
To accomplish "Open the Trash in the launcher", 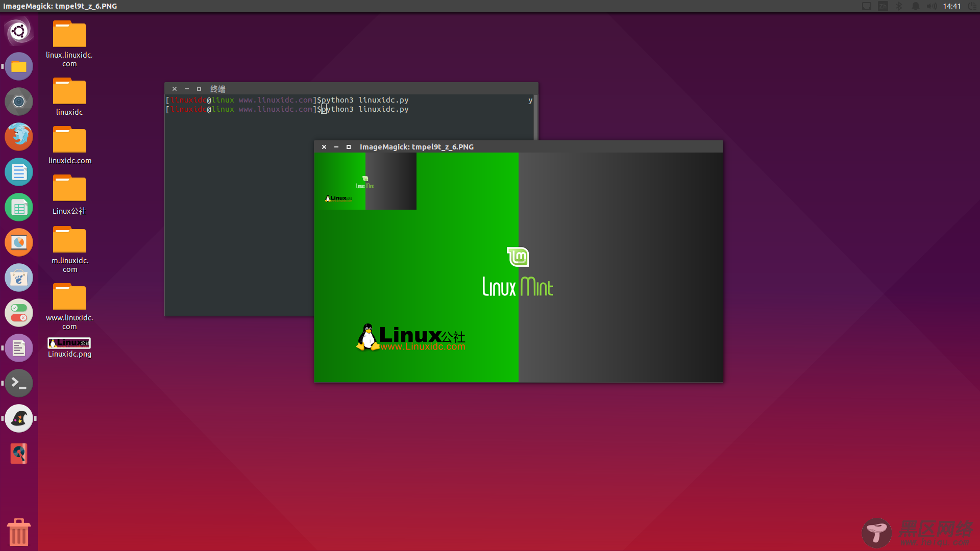I will pyautogui.click(x=19, y=532).
